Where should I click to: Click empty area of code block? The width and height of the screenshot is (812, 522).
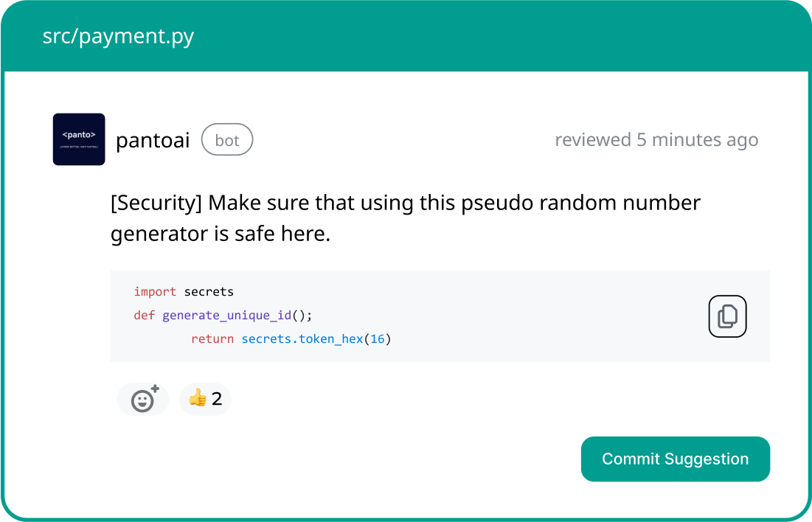click(544, 316)
